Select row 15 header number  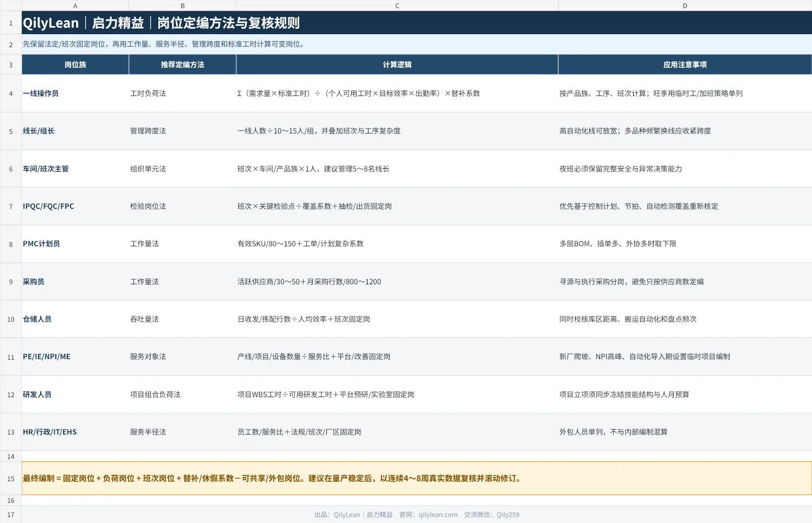point(11,479)
